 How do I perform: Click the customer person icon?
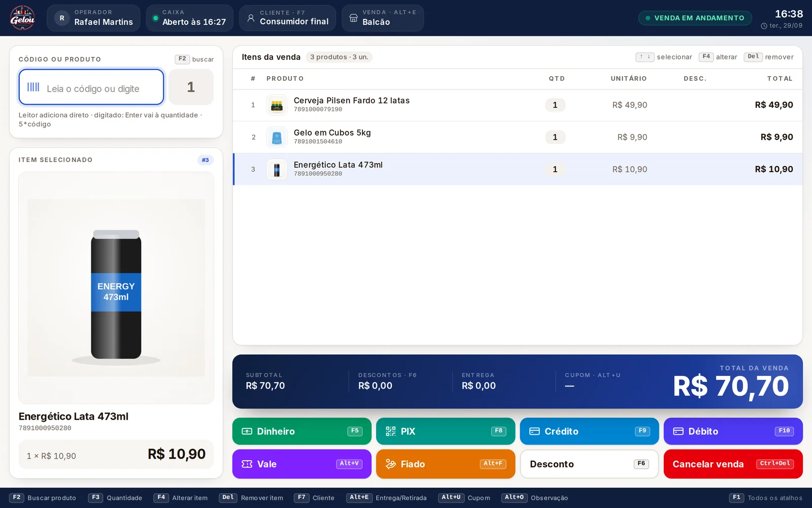251,18
